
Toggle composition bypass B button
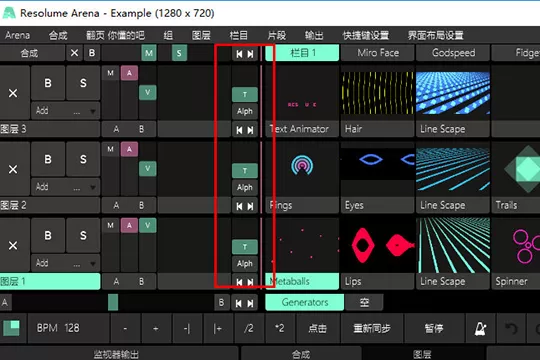(92, 53)
